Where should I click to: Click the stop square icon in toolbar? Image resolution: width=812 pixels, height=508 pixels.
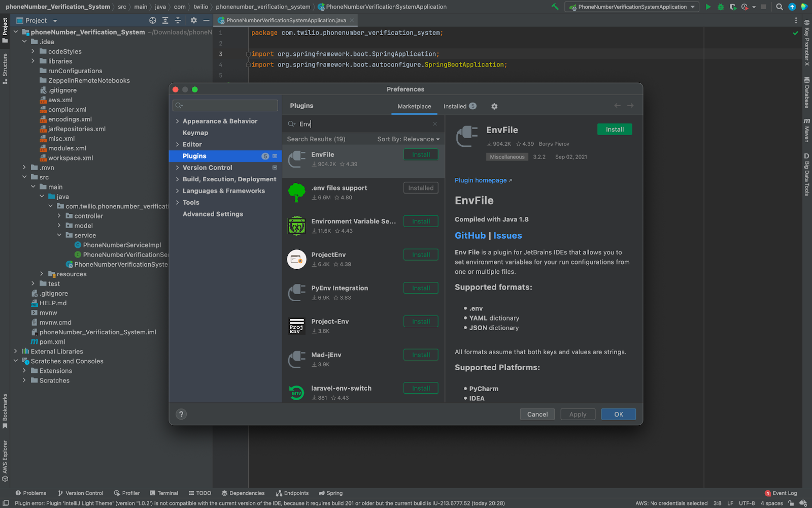click(x=763, y=7)
